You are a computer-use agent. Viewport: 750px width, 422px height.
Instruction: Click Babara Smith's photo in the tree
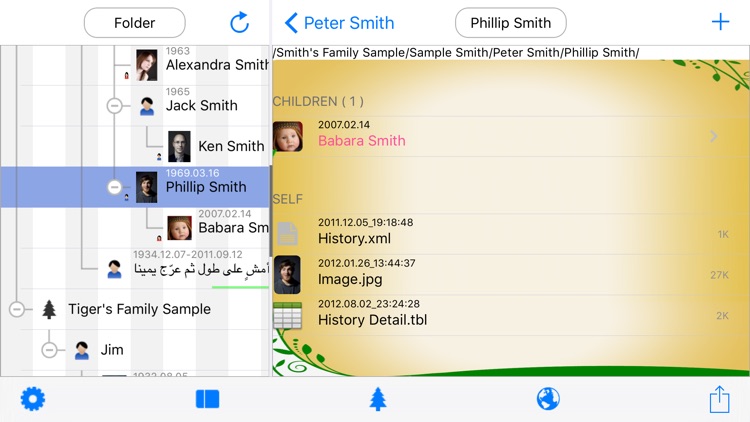(x=179, y=228)
